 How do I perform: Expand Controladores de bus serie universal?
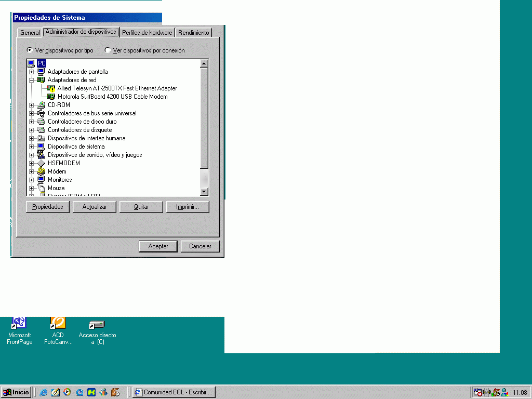(31, 114)
